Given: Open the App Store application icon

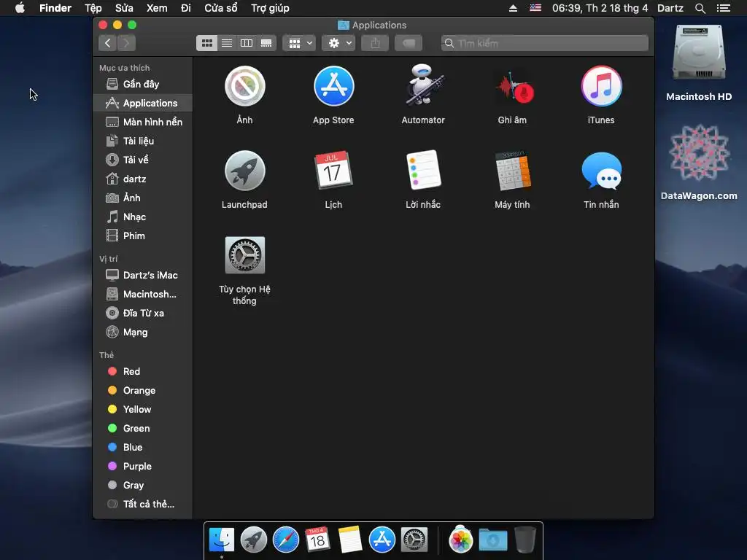Looking at the screenshot, I should [333, 86].
